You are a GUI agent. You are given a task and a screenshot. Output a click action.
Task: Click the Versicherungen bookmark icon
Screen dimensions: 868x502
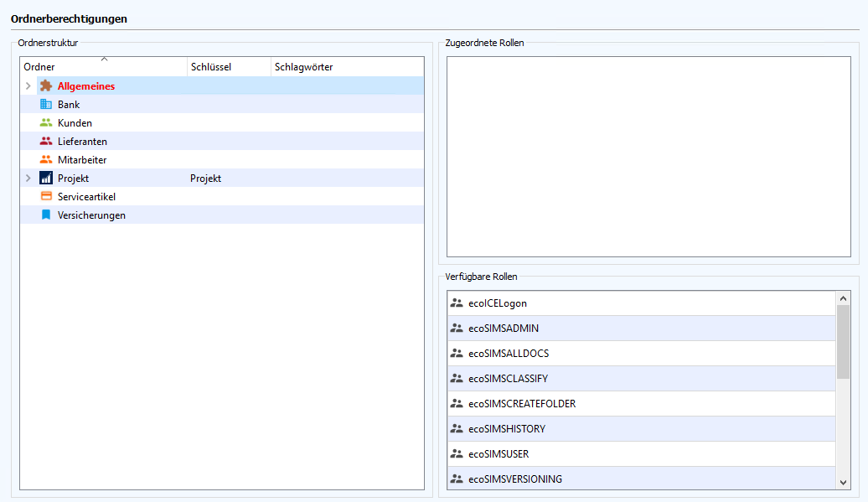46,215
